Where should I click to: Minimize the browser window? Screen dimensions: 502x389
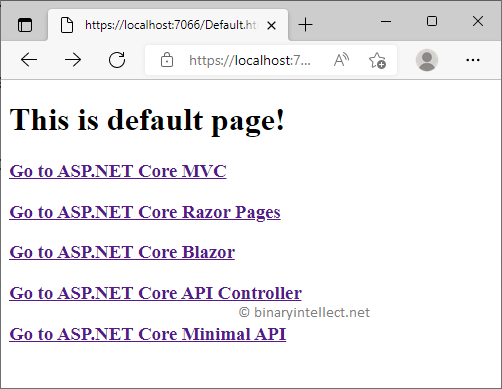click(x=386, y=22)
